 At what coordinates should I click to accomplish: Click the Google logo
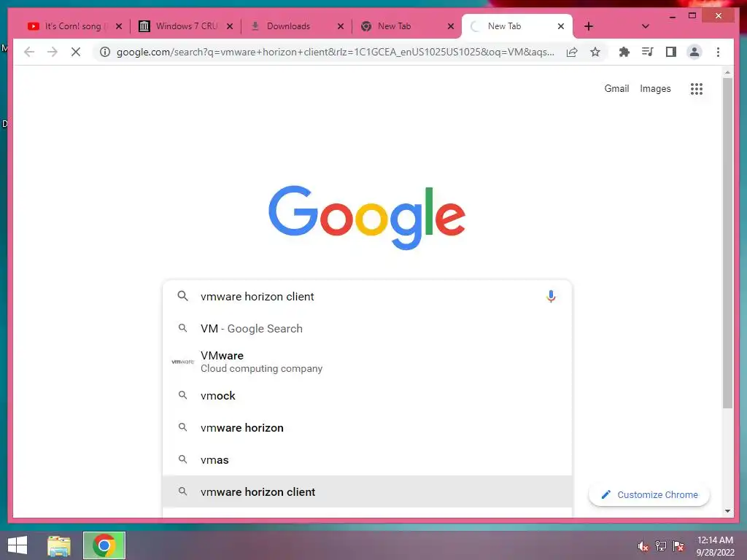pyautogui.click(x=367, y=217)
